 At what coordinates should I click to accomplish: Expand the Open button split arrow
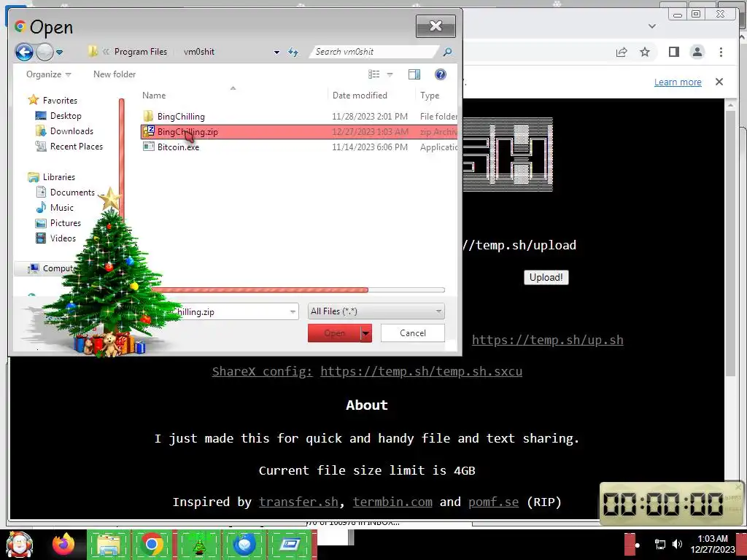click(x=366, y=332)
